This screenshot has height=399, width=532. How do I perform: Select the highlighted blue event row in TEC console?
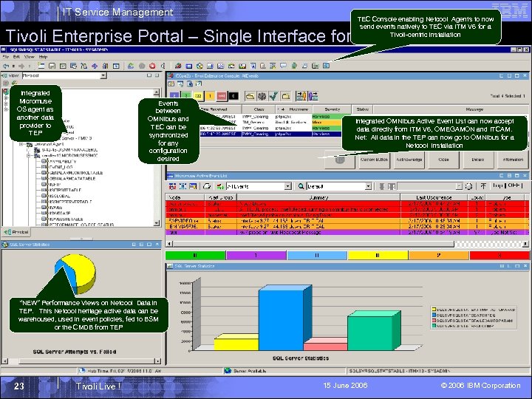tap(270, 134)
